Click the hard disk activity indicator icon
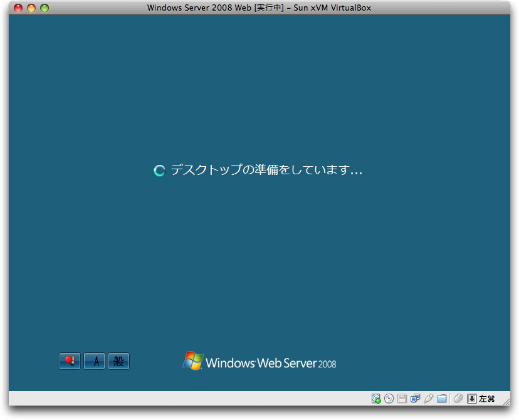This screenshot has height=420, width=519. click(376, 399)
